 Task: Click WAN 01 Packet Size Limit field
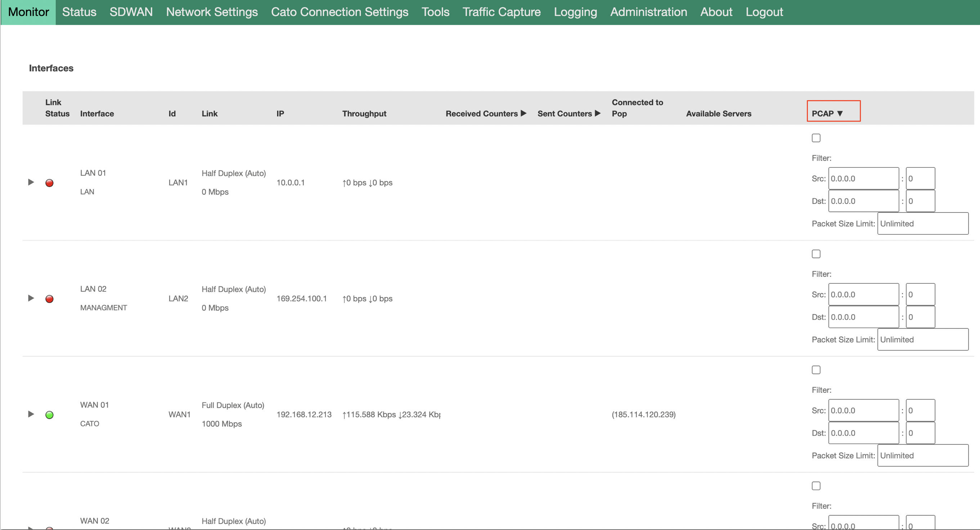click(922, 455)
